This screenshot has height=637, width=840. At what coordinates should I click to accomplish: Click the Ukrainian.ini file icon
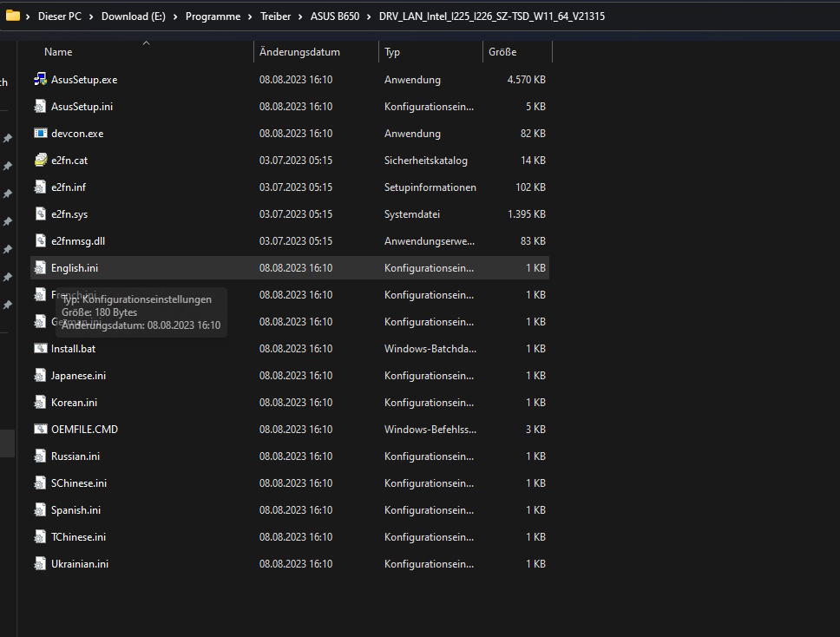pyautogui.click(x=40, y=563)
